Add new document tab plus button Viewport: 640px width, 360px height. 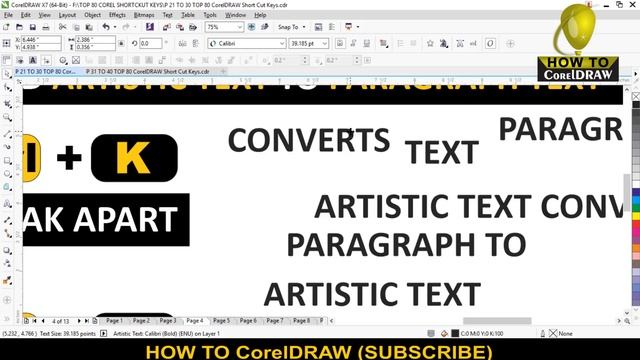tap(223, 71)
